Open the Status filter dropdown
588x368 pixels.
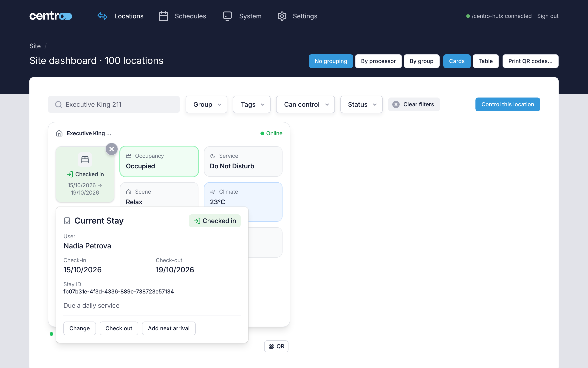pos(361,104)
